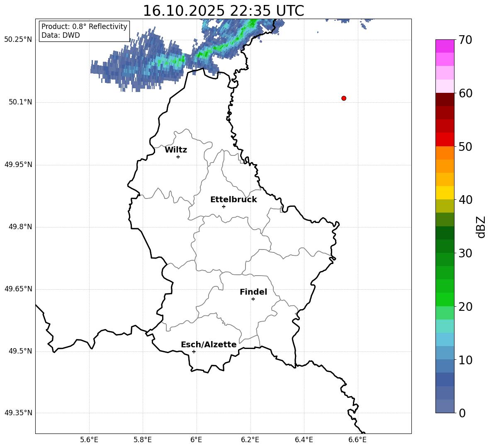The width and height of the screenshot is (491, 448).
Task: Click the colorbar value 10
Action: pyautogui.click(x=465, y=360)
